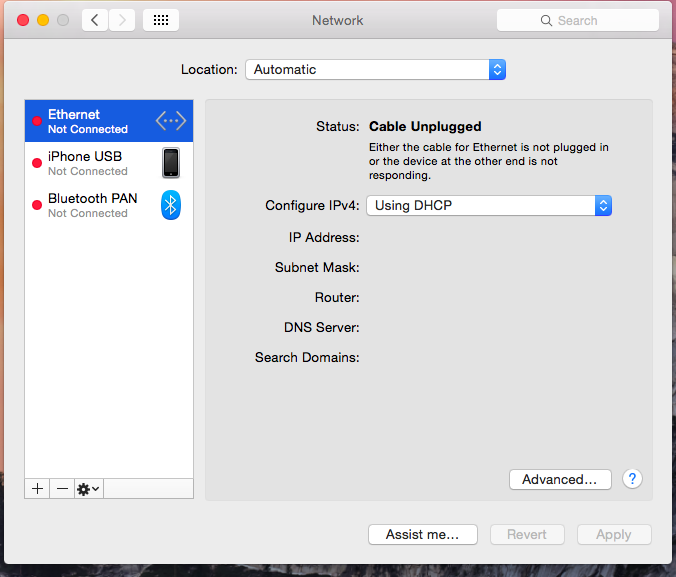Screen dimensions: 676x577
Task: Click the IP Address label
Action: click(x=324, y=238)
